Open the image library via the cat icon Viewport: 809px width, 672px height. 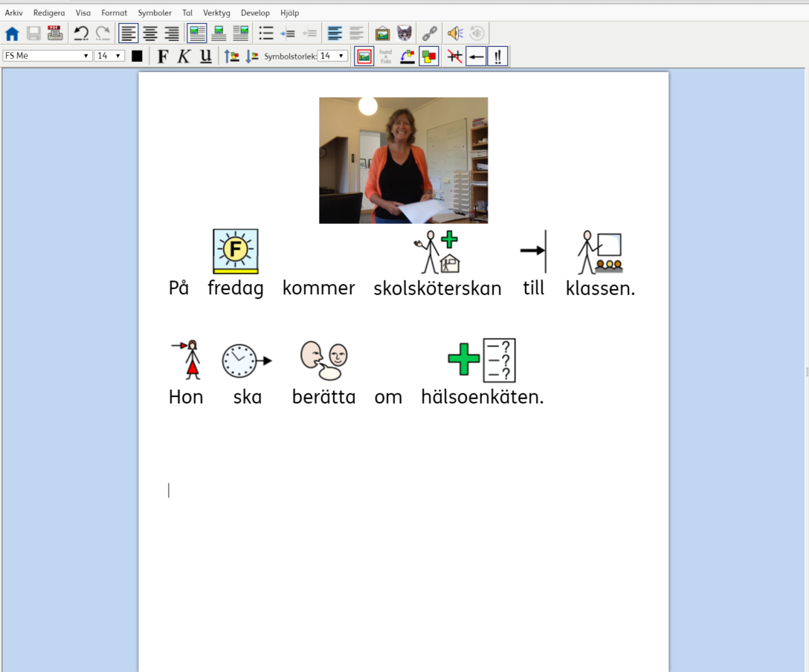(x=407, y=33)
